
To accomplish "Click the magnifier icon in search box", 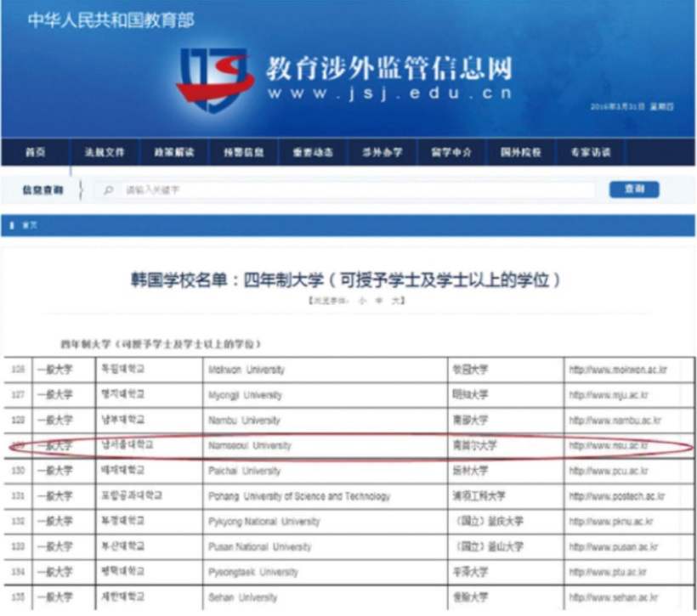I will 108,190.
